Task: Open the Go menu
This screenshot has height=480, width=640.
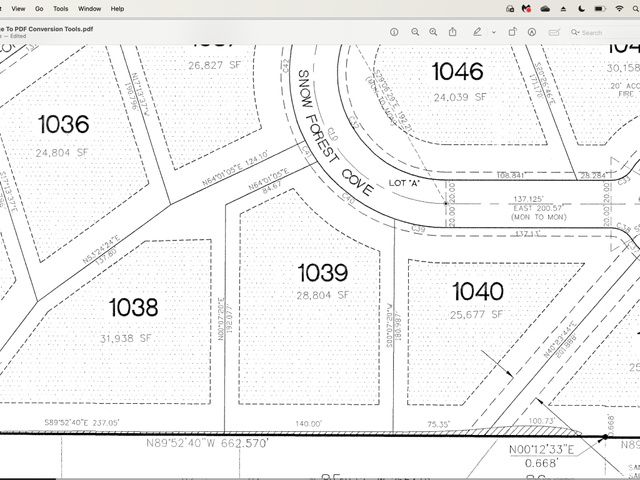Action: point(38,8)
